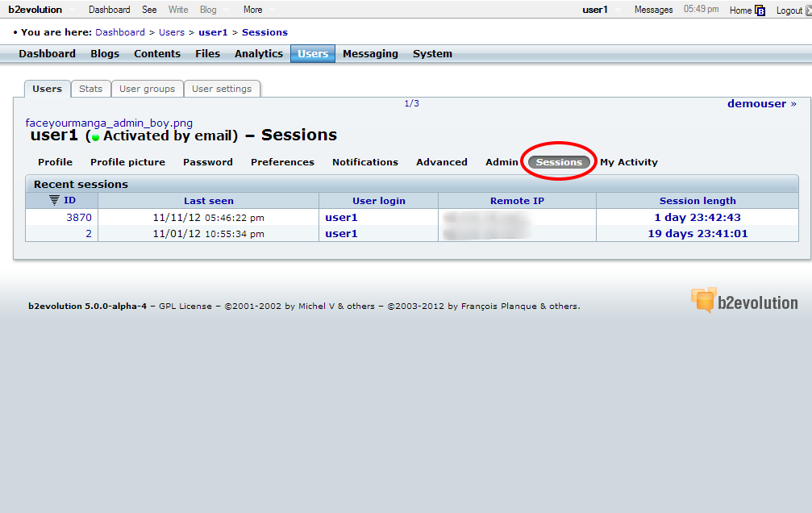
Task: Click user1 login in the session 2 row
Action: 341,234
